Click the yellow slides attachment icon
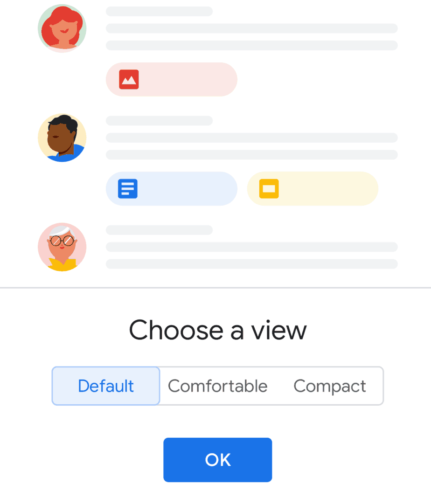This screenshot has height=504, width=431. pyautogui.click(x=269, y=189)
